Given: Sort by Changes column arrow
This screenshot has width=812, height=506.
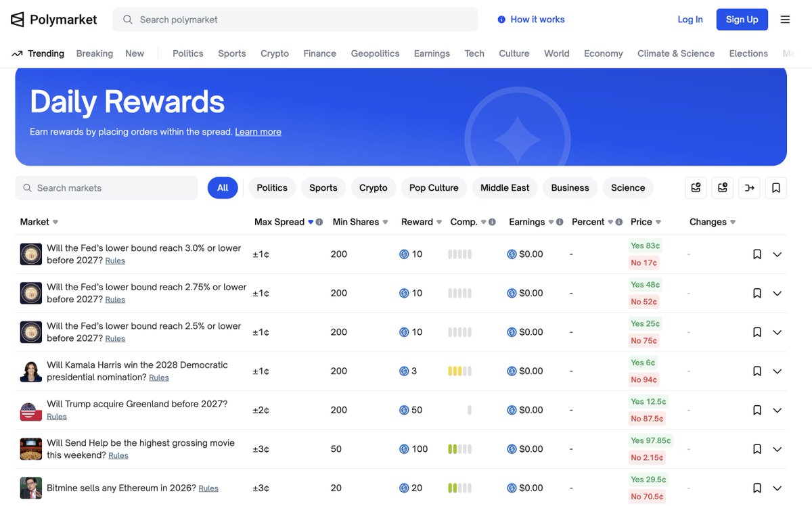Looking at the screenshot, I should 733,222.
